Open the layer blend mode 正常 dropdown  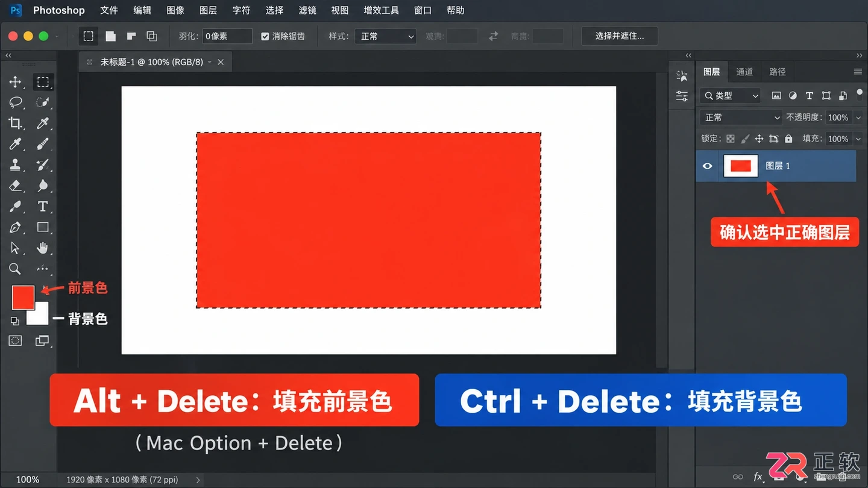coord(741,117)
